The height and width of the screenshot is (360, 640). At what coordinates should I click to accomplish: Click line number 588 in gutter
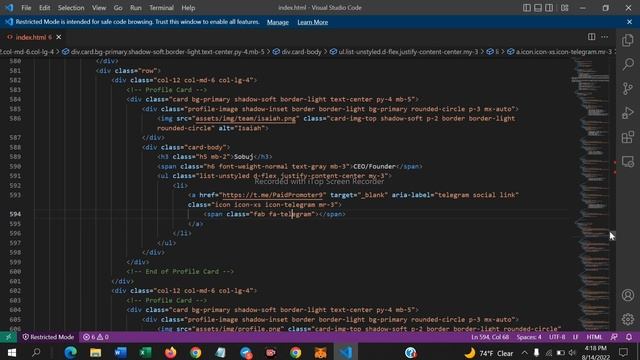[16, 147]
